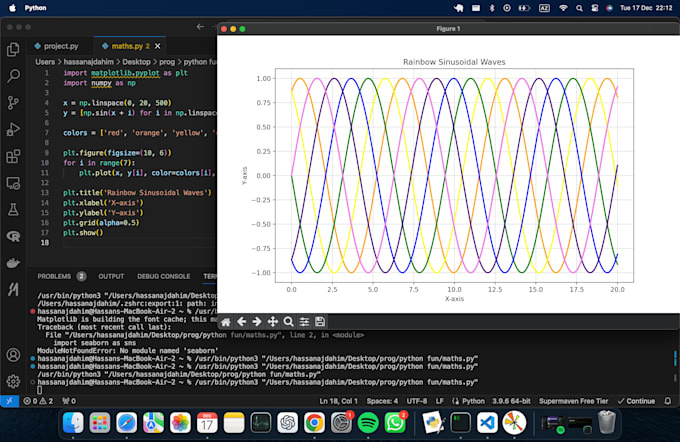Open Finder from the Dock
The height and width of the screenshot is (442, 680).
point(73,422)
